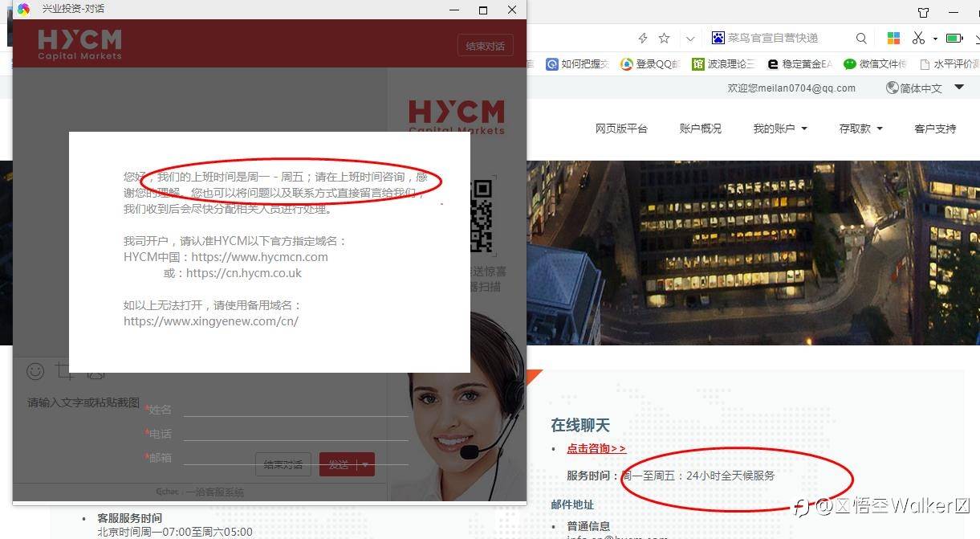Screen dimensions: 980x539
Task: Open the 客户支持 nav item
Action: [x=935, y=129]
